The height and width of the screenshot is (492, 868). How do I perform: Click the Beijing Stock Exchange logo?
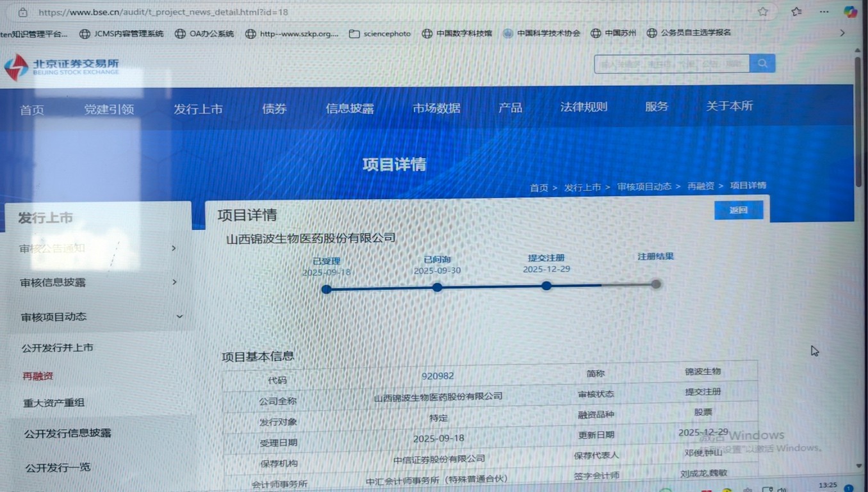[x=62, y=67]
